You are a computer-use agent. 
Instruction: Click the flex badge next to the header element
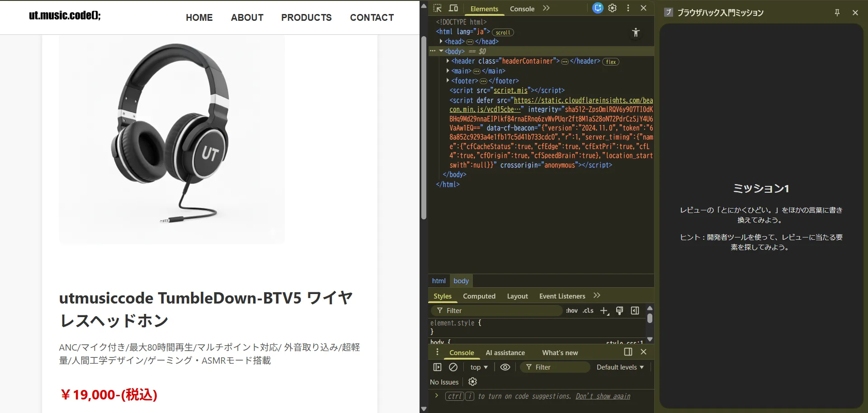pos(611,62)
